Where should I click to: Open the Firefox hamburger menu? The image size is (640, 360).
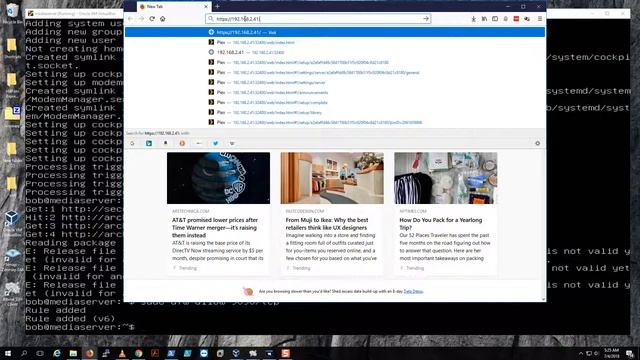[x=540, y=19]
